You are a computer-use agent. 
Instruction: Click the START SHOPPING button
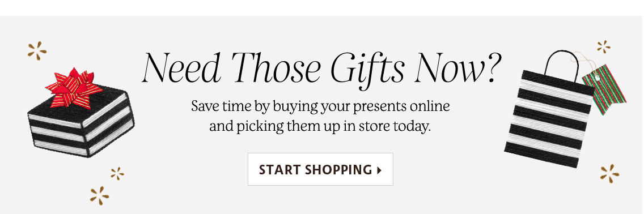point(320,169)
